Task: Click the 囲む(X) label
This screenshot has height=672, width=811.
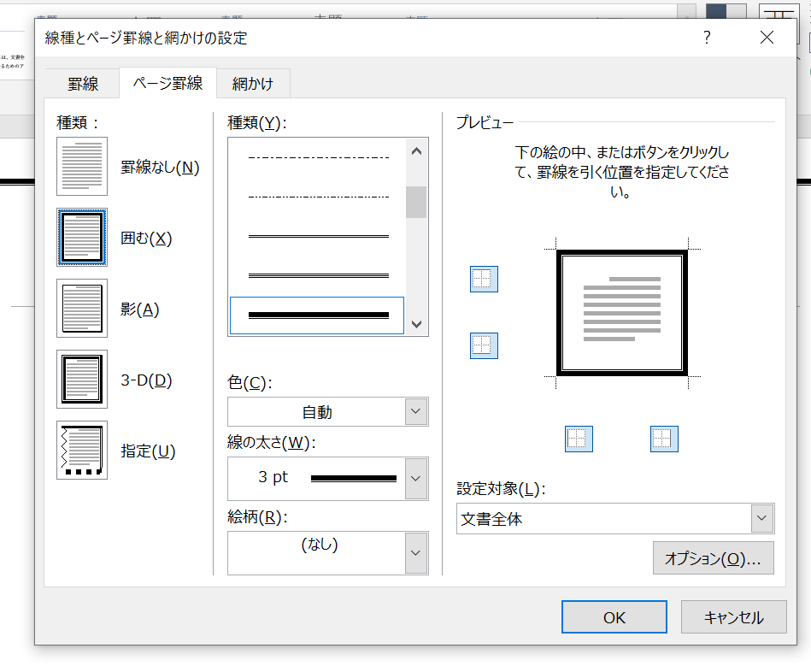Action: pyautogui.click(x=146, y=238)
